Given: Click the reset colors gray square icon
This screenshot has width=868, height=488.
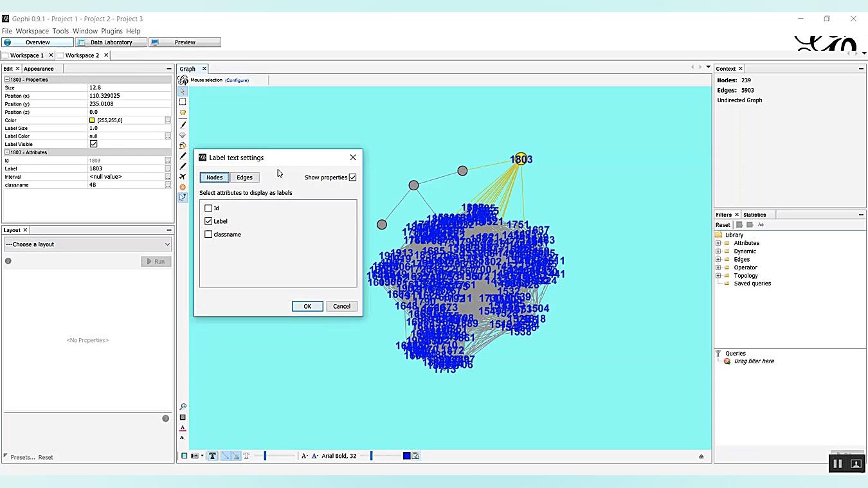Looking at the screenshot, I should (x=183, y=417).
